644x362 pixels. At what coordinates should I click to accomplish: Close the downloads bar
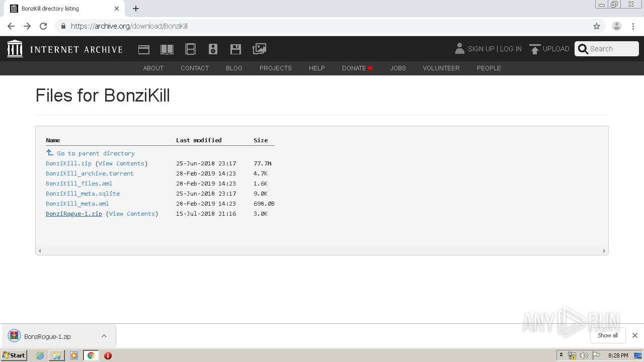pyautogui.click(x=635, y=335)
